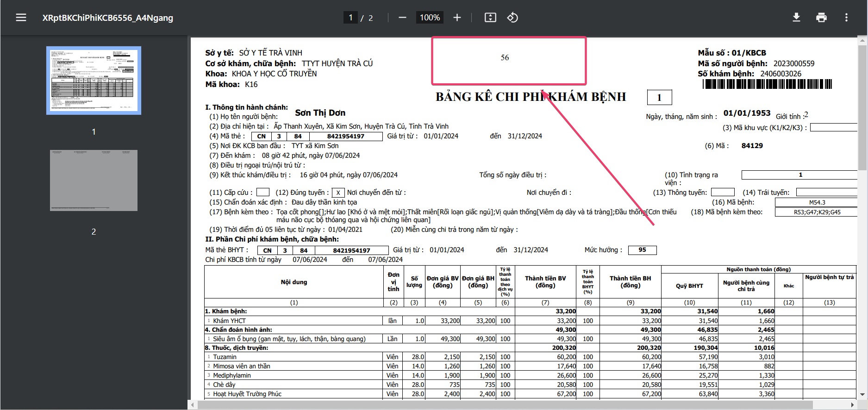
Task: Click the fit to page icon
Action: 490,18
